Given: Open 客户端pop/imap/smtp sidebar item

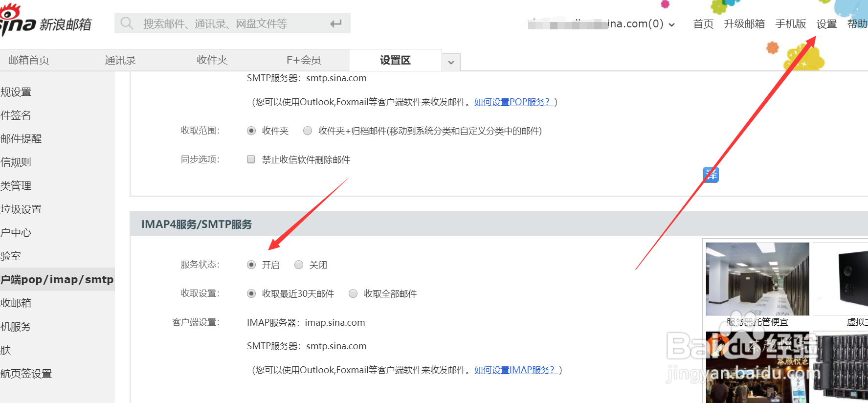Looking at the screenshot, I should 57,279.
